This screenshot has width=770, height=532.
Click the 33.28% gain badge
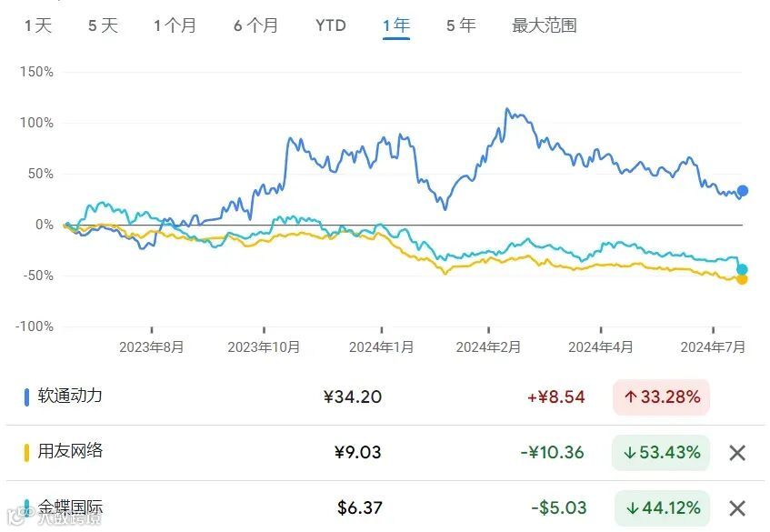coord(662,396)
